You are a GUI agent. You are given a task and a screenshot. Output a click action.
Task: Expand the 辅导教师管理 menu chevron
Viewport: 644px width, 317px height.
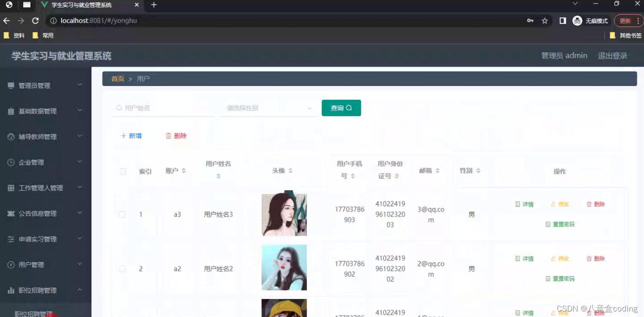[x=80, y=136]
